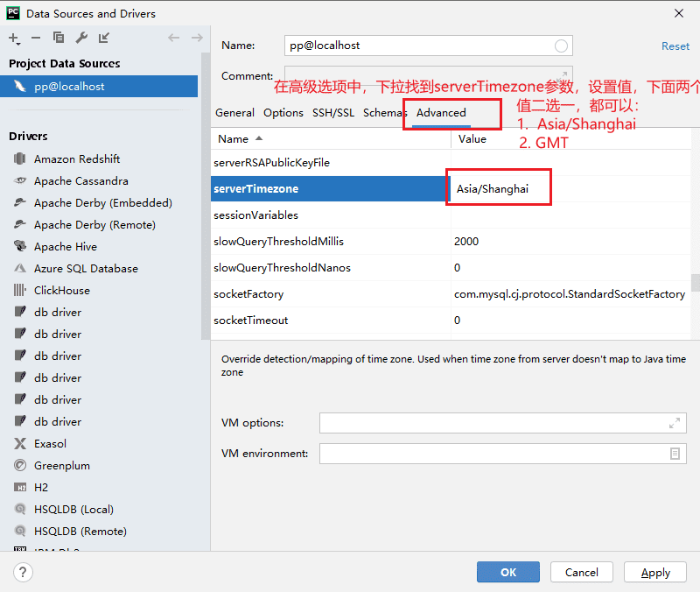Confirm with the OK button
This screenshot has width=700, height=592.
point(508,572)
